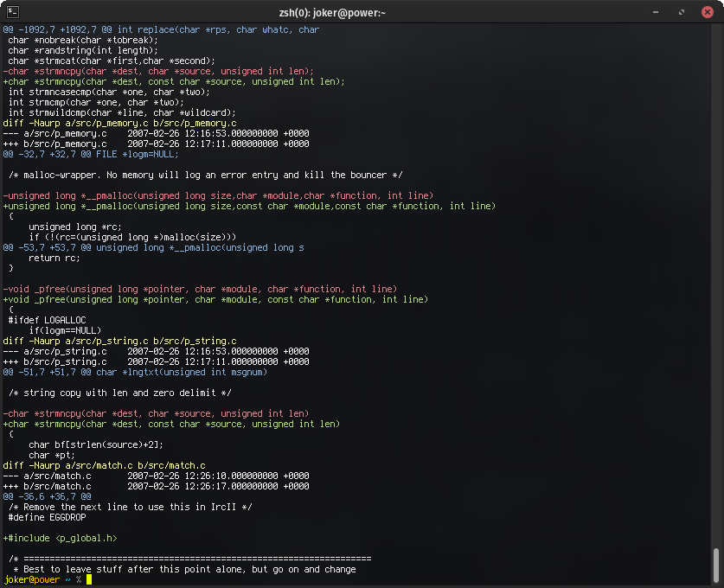Image resolution: width=724 pixels, height=588 pixels.
Task: Click '/* string copy with len and zero delimit */'
Action: 119,393
